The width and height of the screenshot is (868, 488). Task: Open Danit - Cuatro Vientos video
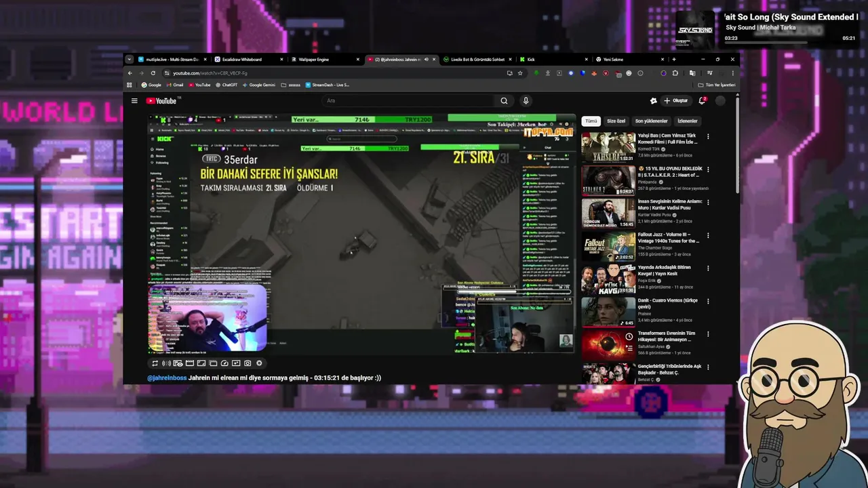pyautogui.click(x=608, y=312)
